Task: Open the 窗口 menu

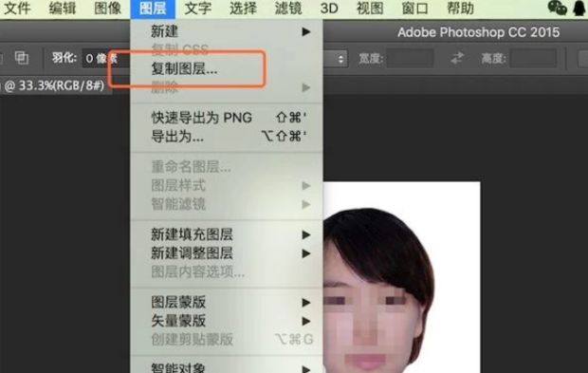Action: 414,9
